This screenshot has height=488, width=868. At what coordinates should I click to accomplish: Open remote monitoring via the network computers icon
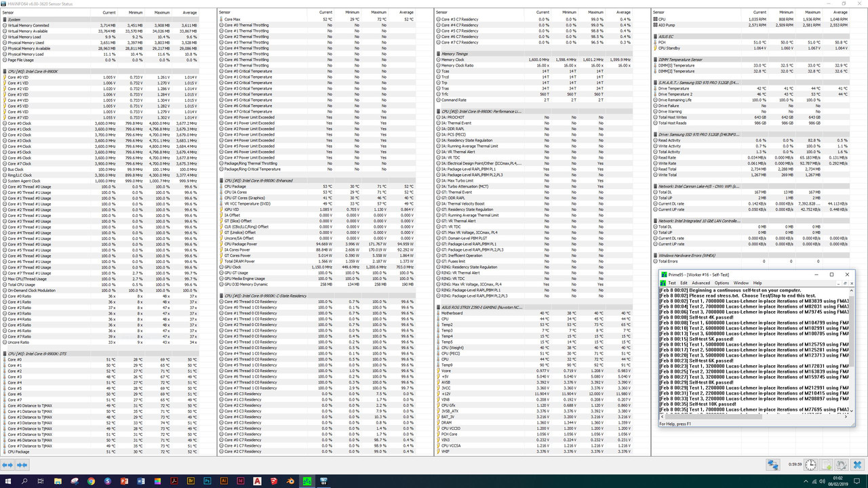click(x=773, y=465)
